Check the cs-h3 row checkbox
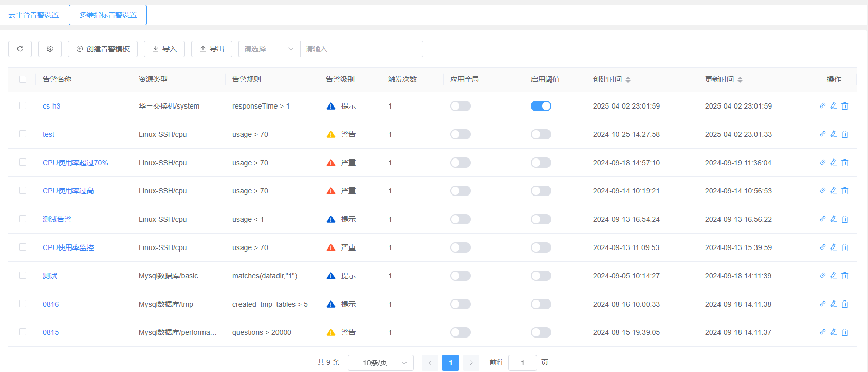This screenshot has width=868, height=372. pos(23,105)
